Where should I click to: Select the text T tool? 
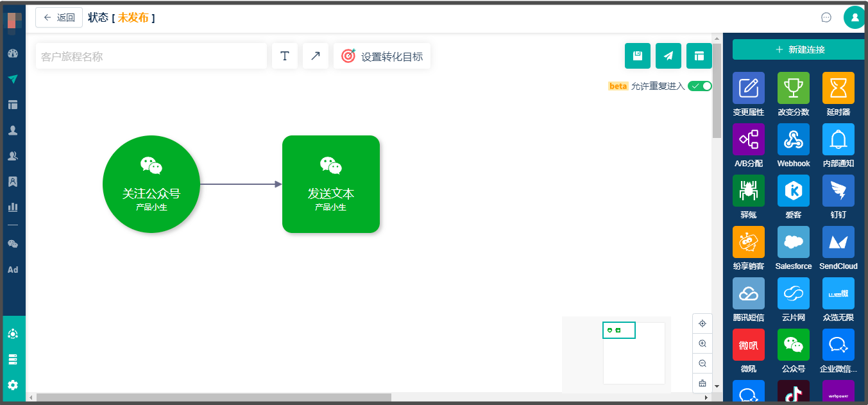(x=285, y=56)
